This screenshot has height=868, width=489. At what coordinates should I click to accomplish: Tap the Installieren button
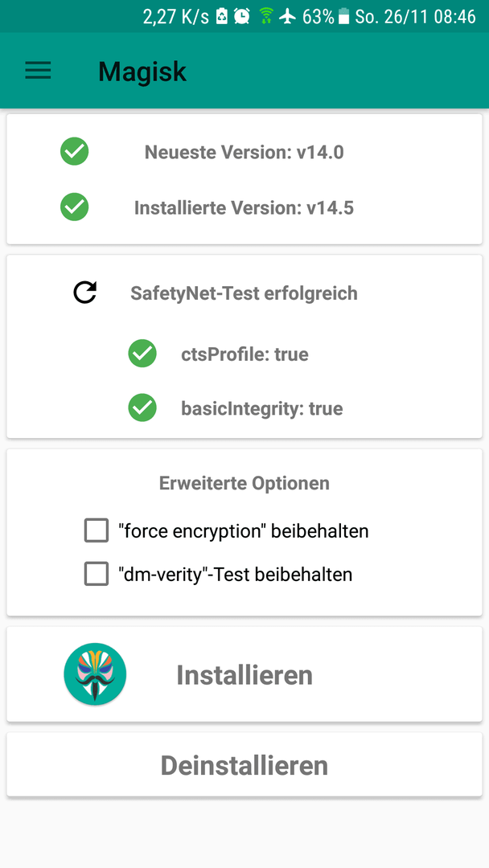244,674
